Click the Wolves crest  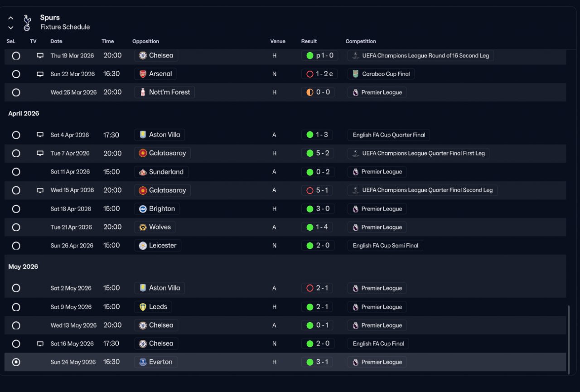pyautogui.click(x=143, y=227)
